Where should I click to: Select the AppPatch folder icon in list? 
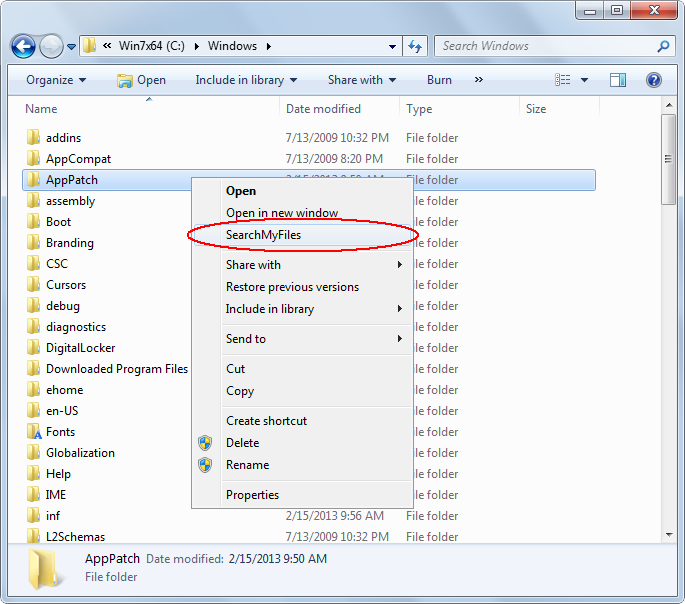point(33,179)
